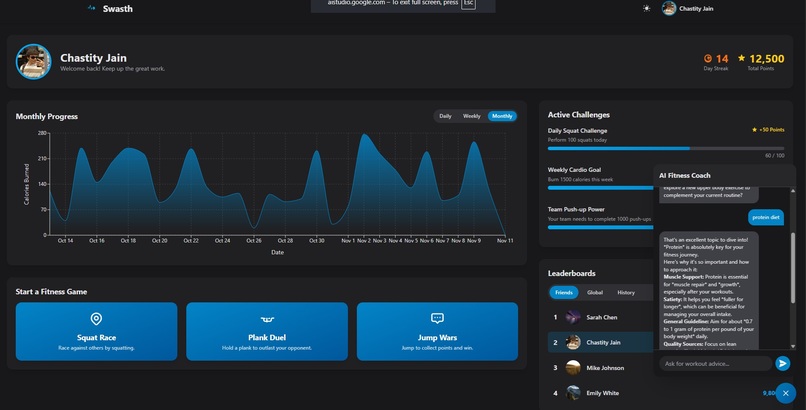The image size is (806, 410).
Task: Click the Daily Squat Challenge title
Action: (x=577, y=131)
